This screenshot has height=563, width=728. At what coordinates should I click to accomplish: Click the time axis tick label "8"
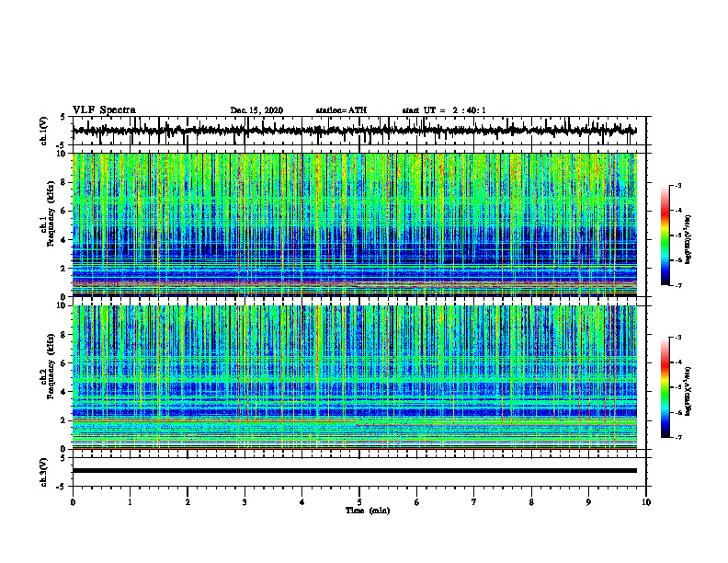[x=531, y=502]
